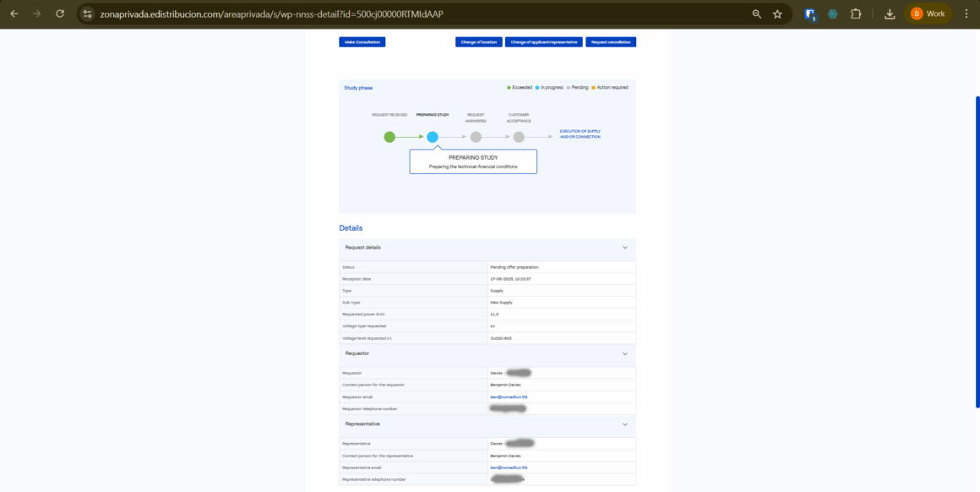The height and width of the screenshot is (492, 980).
Task: Bookmark this page with star icon
Action: [777, 14]
